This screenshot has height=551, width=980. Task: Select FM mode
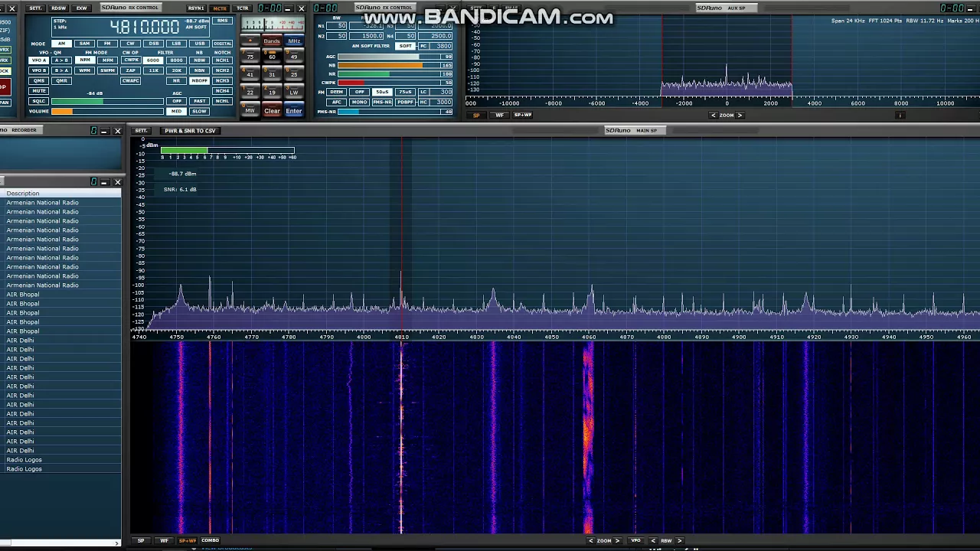[x=107, y=44]
